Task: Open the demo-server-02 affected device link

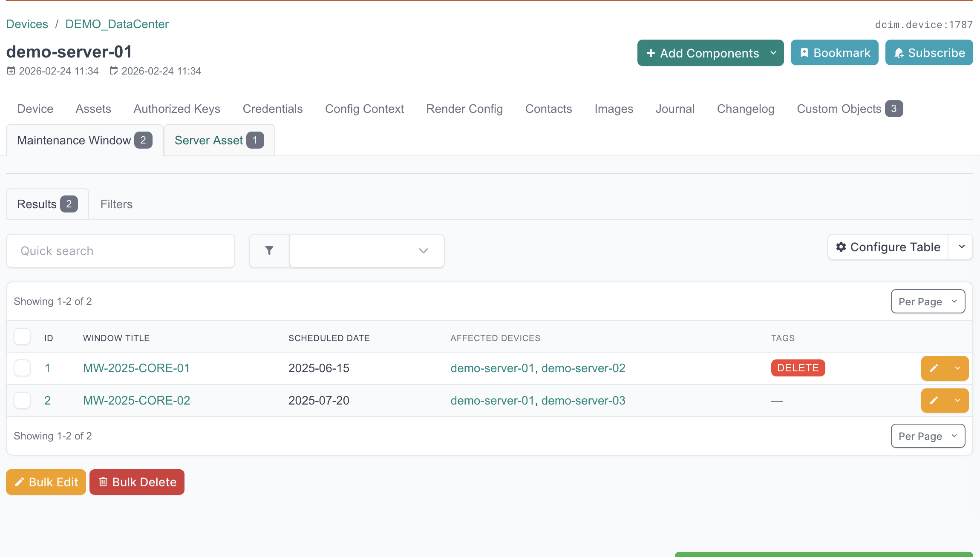Action: pyautogui.click(x=583, y=368)
